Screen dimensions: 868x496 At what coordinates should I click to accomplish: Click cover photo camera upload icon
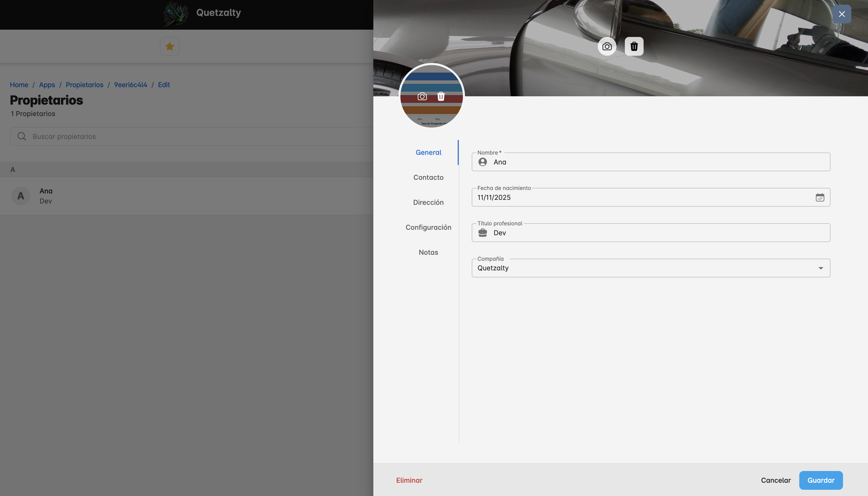point(607,46)
